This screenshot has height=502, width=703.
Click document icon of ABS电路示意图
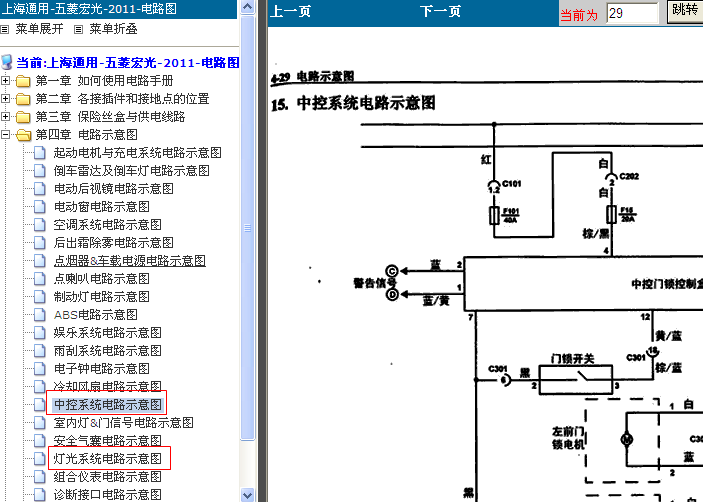click(40, 315)
